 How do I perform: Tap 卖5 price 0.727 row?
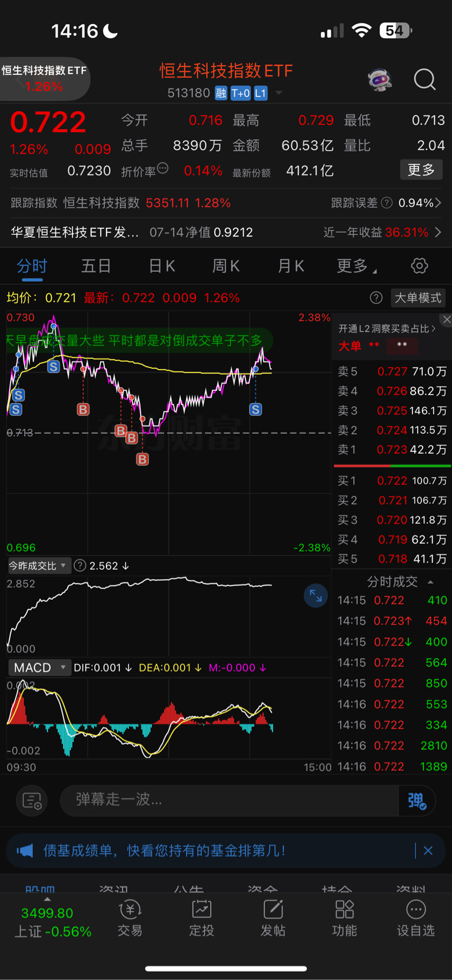392,371
